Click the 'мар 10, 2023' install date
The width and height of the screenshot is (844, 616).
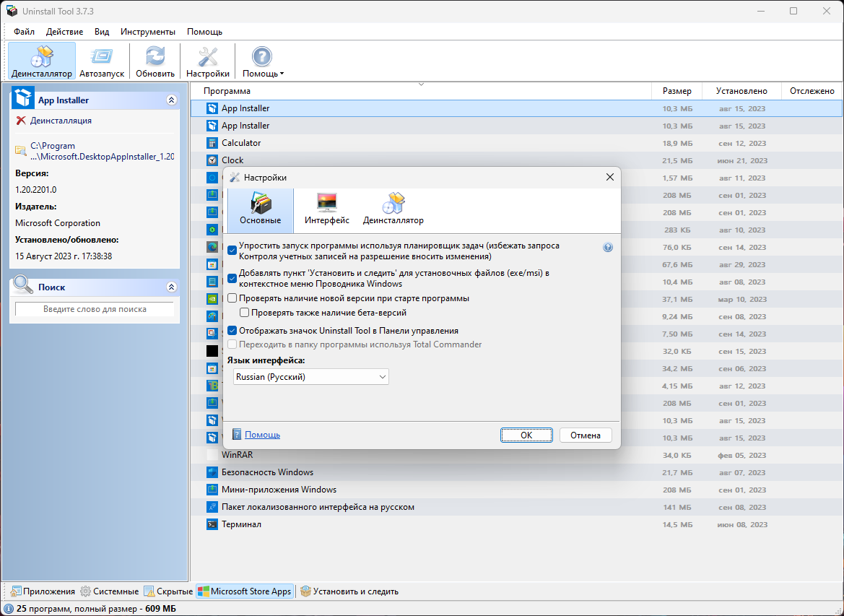click(742, 300)
